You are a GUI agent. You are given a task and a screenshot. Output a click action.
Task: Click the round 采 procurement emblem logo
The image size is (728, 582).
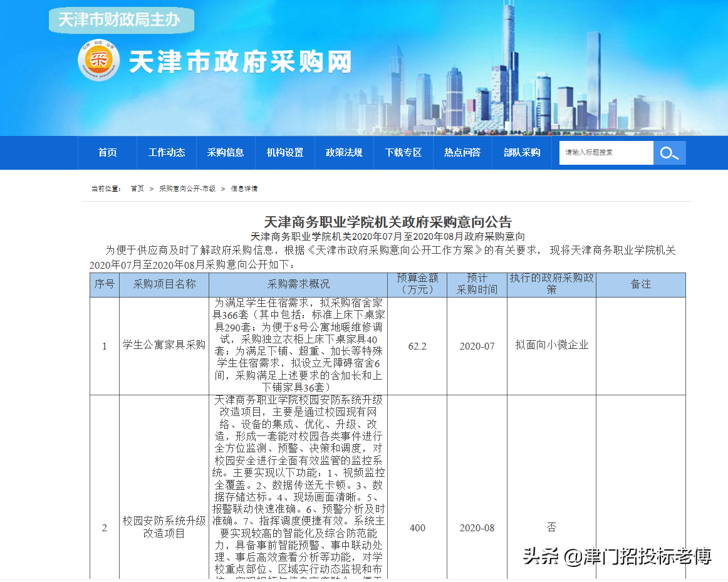click(97, 60)
